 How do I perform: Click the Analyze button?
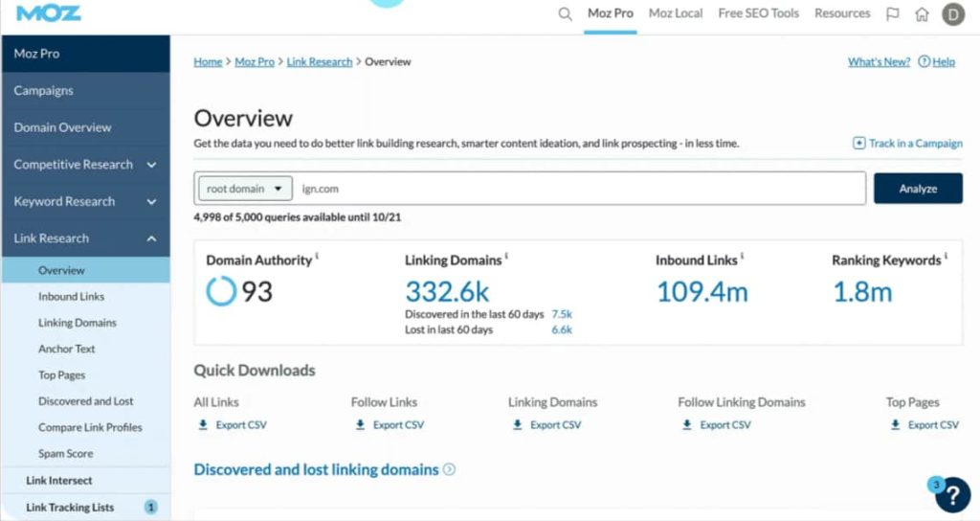(918, 189)
